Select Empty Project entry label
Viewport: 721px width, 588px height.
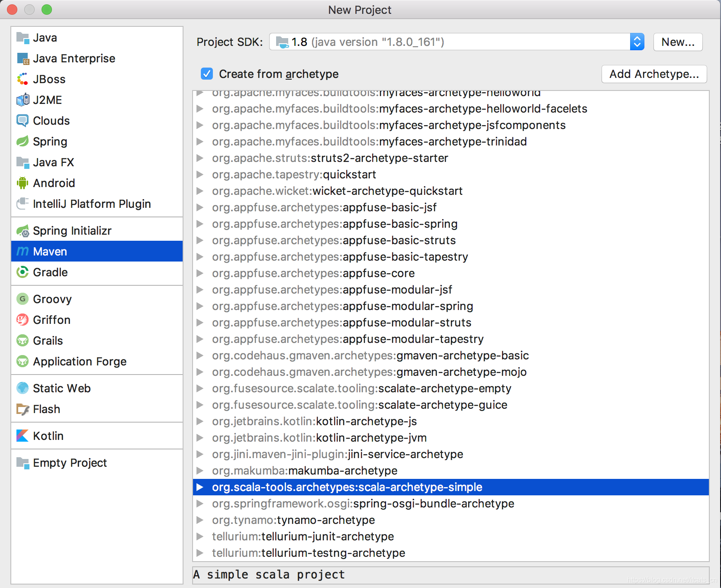[x=70, y=463]
